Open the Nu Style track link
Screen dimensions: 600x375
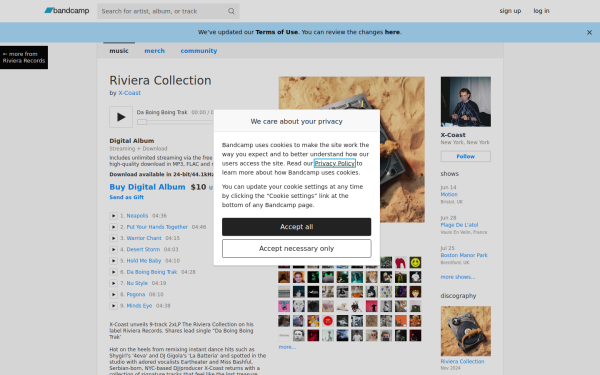point(137,283)
